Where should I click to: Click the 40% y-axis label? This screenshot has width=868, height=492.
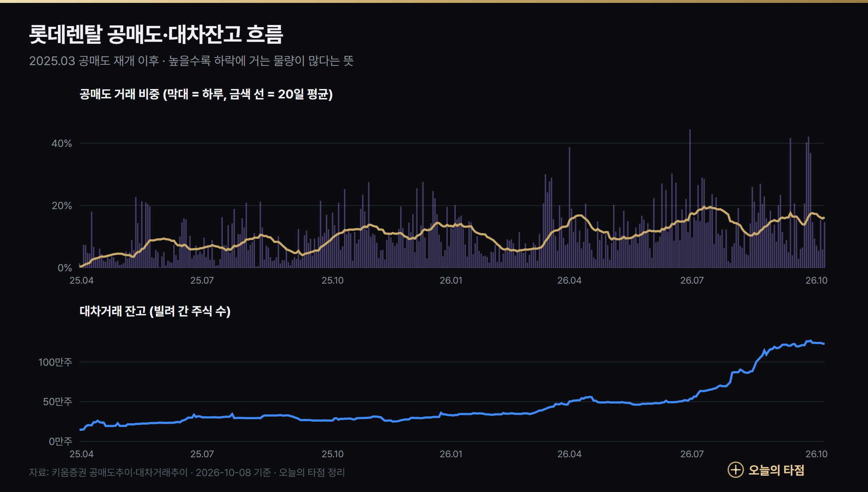pos(62,143)
